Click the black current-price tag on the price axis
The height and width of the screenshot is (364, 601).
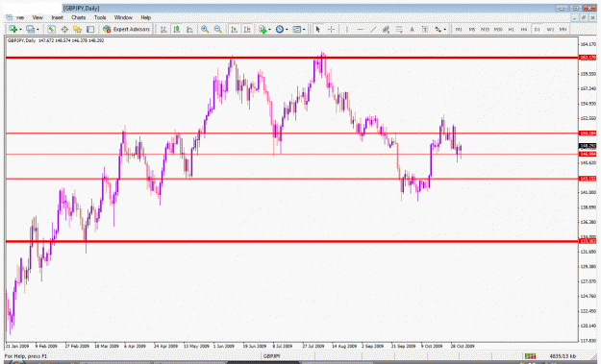pyautogui.click(x=588, y=146)
